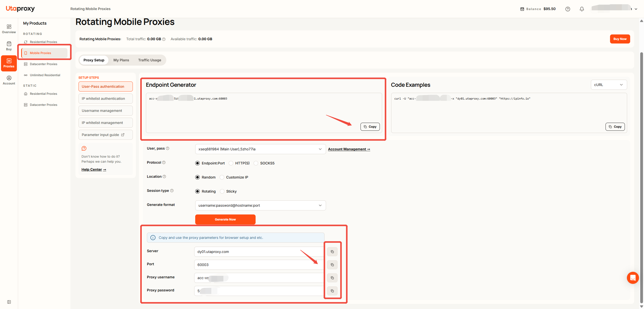Copy the Port value icon
644x309 pixels.
(332, 265)
